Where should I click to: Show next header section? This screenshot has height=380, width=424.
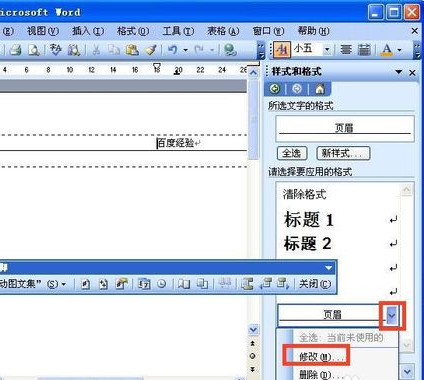tap(283, 284)
